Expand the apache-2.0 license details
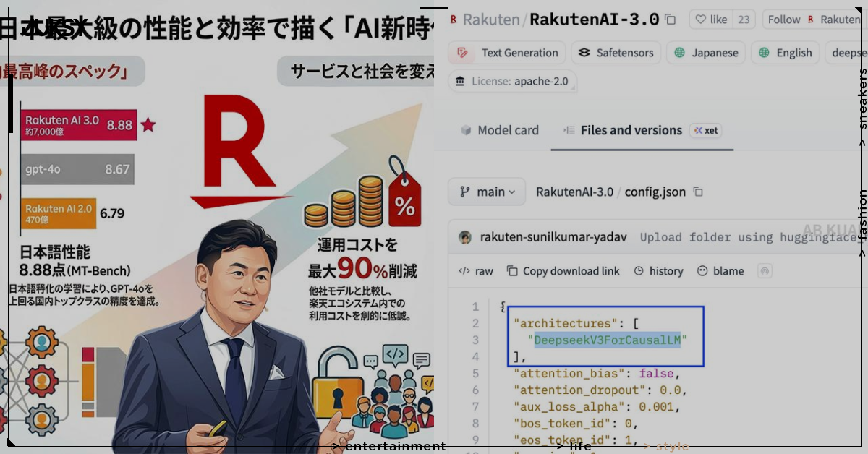The height and width of the screenshot is (454, 868). 512,81
